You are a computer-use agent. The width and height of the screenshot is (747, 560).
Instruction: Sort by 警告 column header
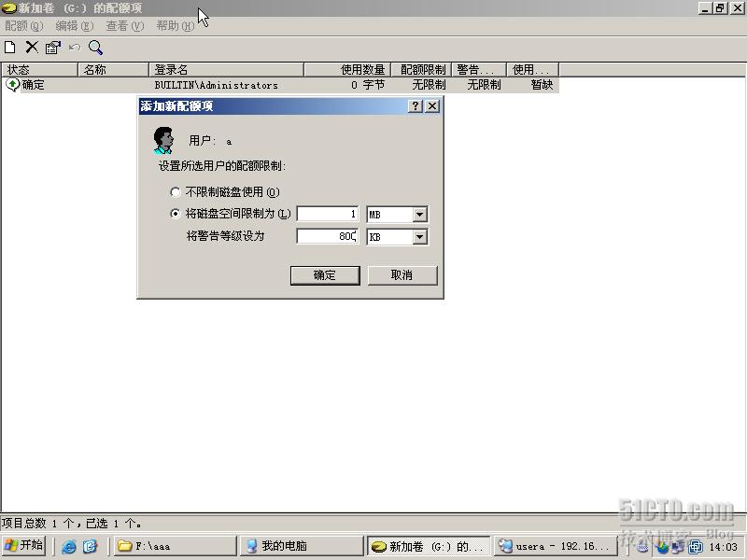point(479,69)
